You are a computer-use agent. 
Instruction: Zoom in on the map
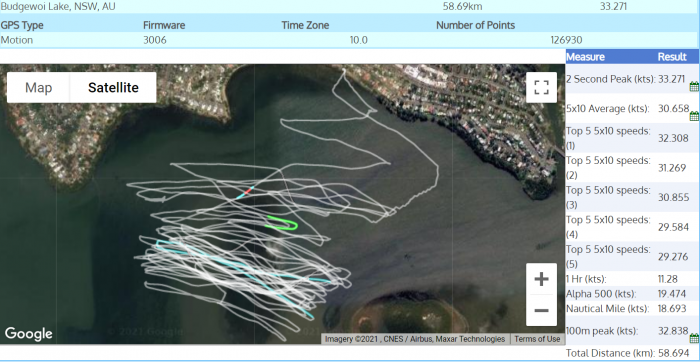541,279
